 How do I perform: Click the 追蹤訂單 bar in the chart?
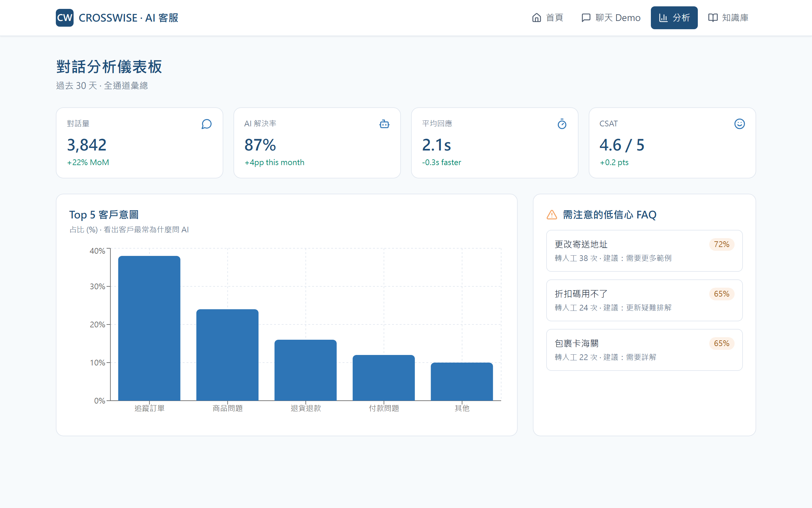[x=149, y=328]
